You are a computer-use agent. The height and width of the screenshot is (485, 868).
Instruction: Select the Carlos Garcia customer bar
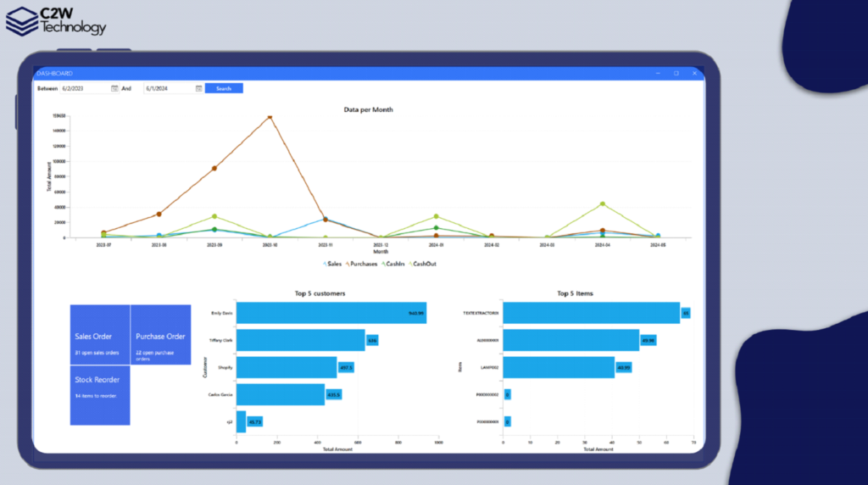coord(281,394)
